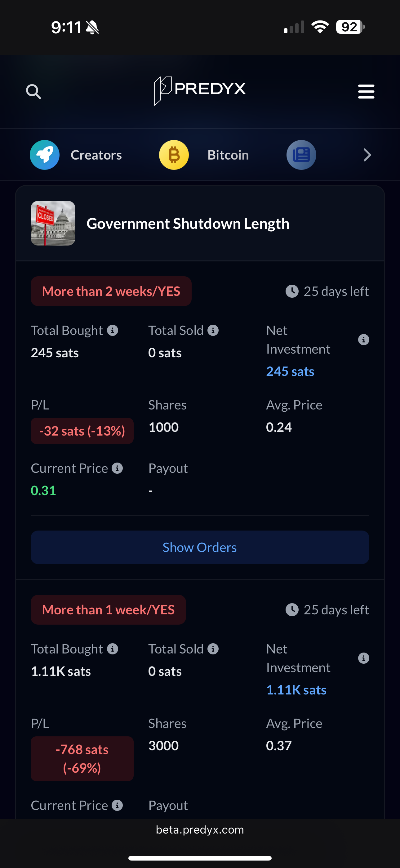
Task: Show info for first Total Bought
Action: pyautogui.click(x=113, y=331)
